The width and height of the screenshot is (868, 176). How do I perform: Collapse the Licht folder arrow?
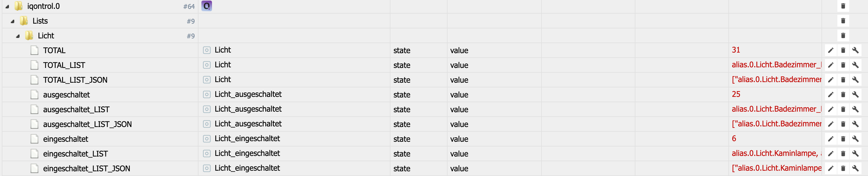pyautogui.click(x=18, y=36)
